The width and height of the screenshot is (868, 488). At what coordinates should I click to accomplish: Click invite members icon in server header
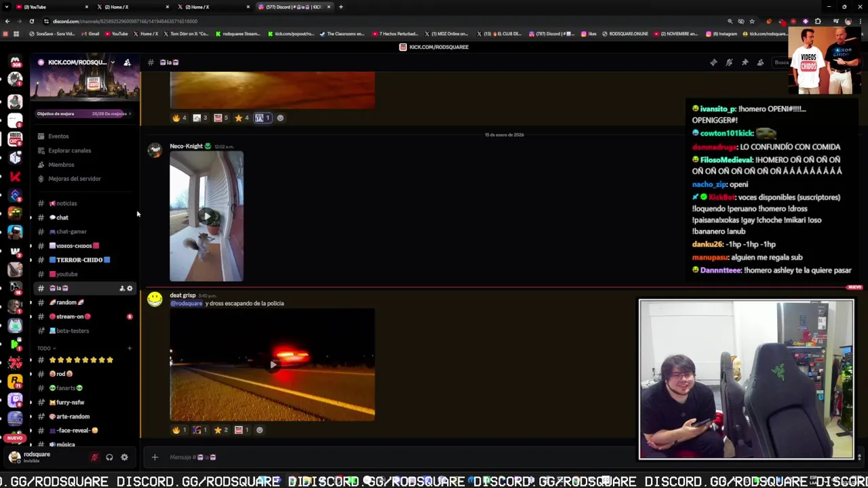tap(127, 62)
